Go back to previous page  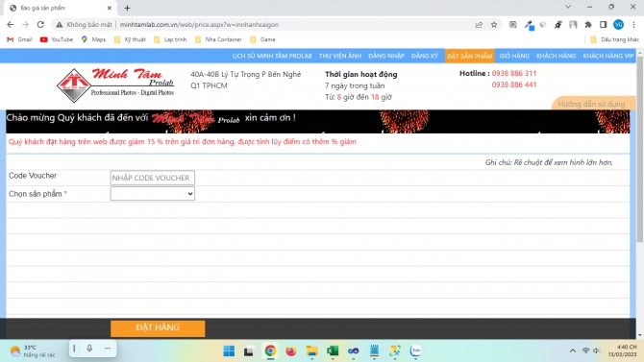[x=11, y=25]
